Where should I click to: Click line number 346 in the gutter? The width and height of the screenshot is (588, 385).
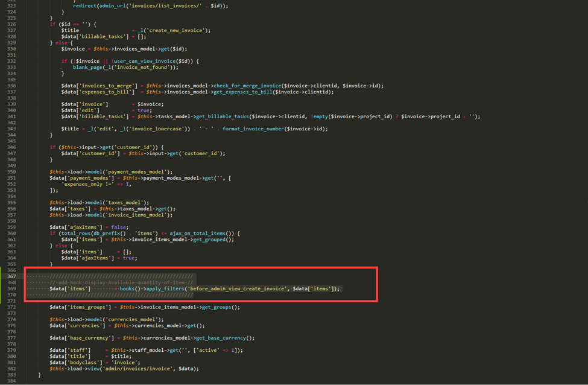coord(11,147)
